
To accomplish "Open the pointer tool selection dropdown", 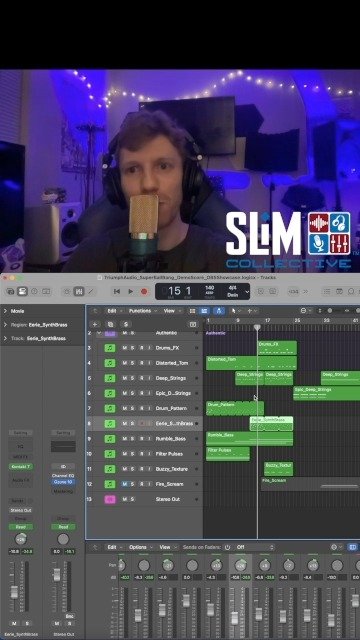I will point(235,311).
